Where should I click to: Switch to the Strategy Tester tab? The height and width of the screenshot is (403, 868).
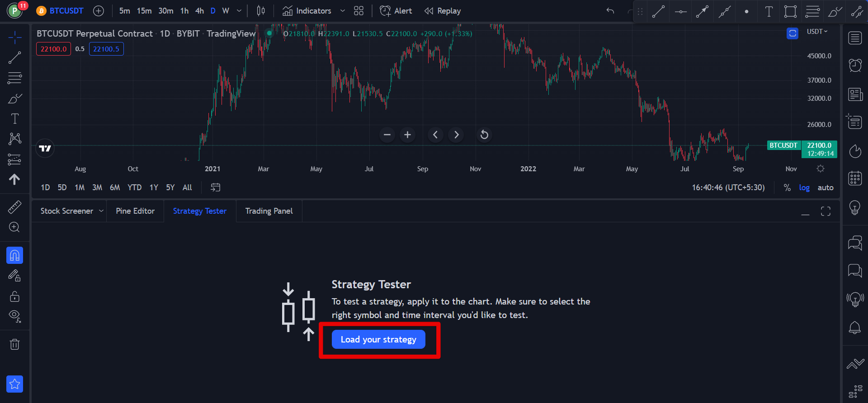(x=200, y=211)
